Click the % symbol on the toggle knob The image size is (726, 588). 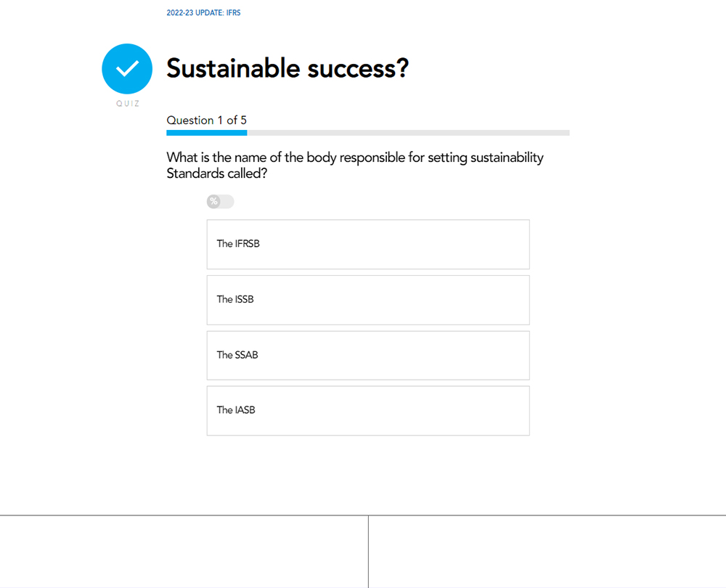213,202
